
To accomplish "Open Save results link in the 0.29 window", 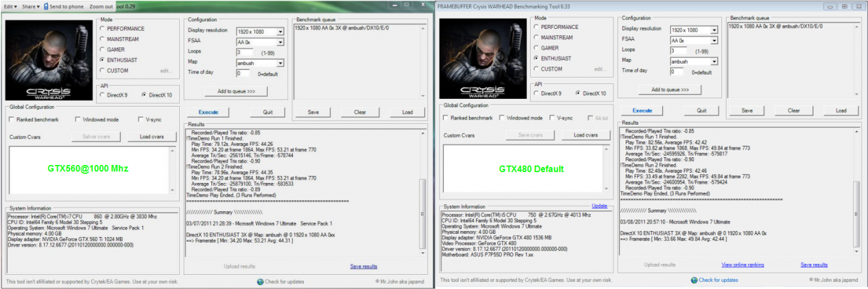I will point(364,266).
